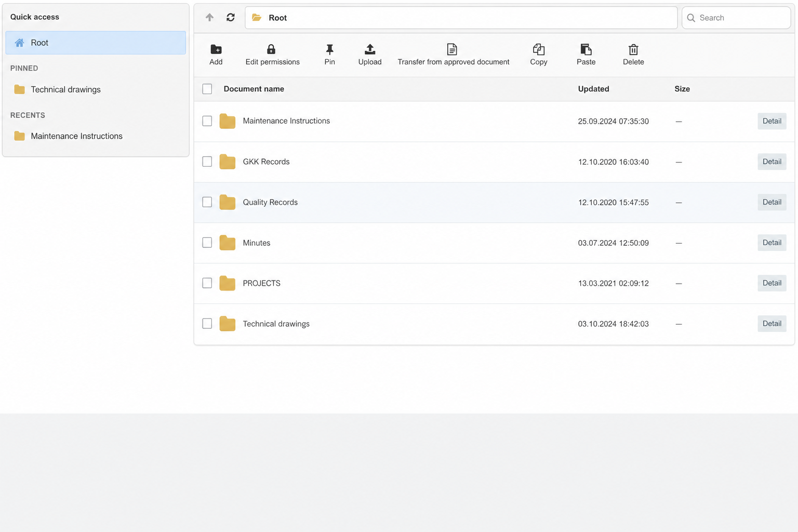Screen dimensions: 798x532
Task: Select Root in Quick access
Action: point(96,43)
